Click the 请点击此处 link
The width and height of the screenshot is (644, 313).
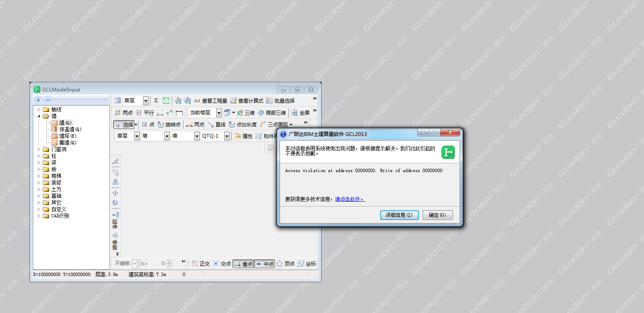350,199
